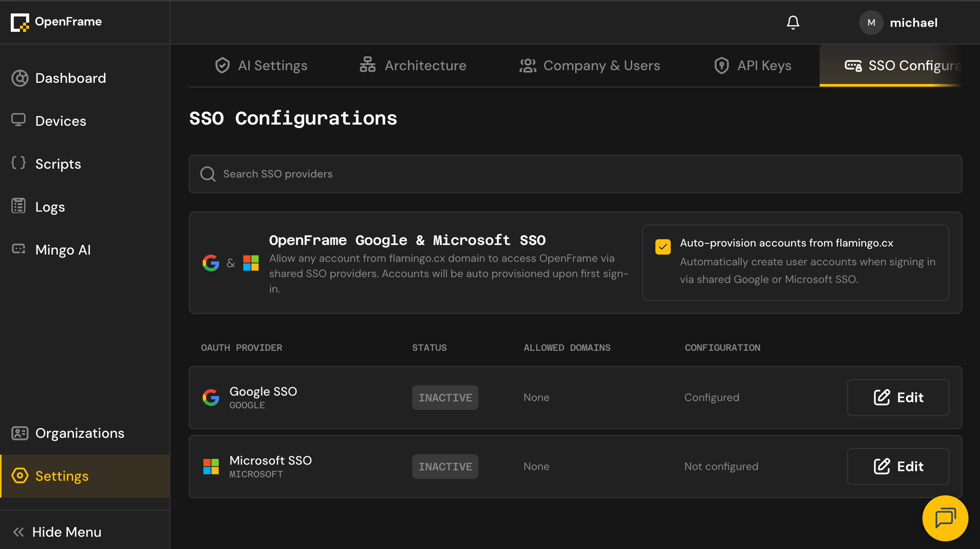Viewport: 980px width, 549px height.
Task: Go to Devices in sidebar
Action: 85,121
